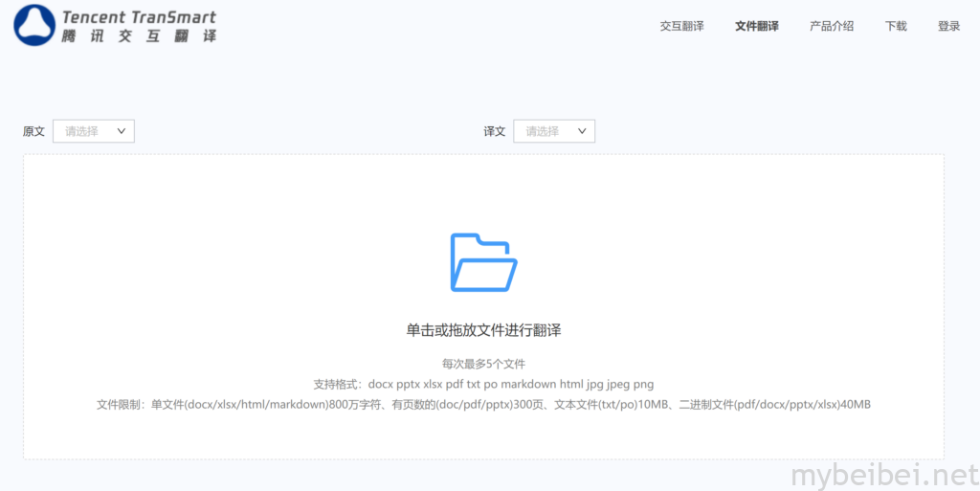This screenshot has height=491, width=980.
Task: Go to the 下载 download page
Action: click(x=896, y=26)
